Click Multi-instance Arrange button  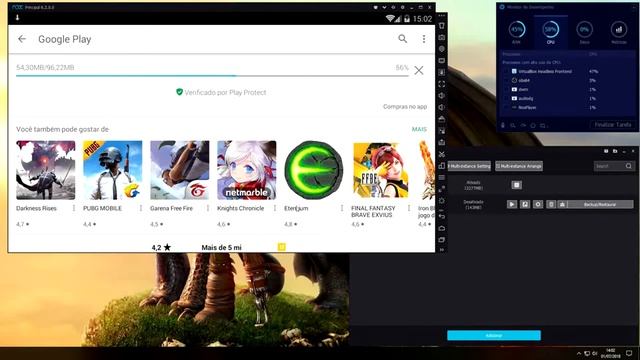[x=519, y=166]
